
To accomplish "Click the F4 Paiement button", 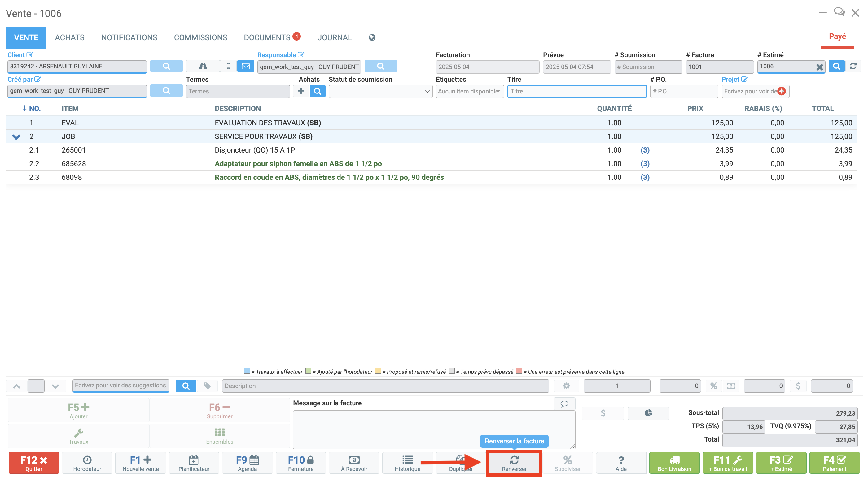I will 834,463.
